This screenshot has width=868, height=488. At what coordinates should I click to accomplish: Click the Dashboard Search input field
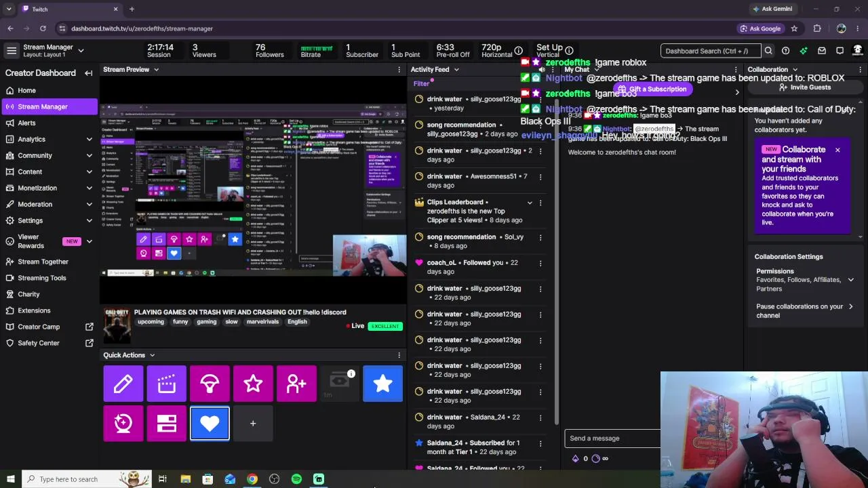pyautogui.click(x=711, y=51)
